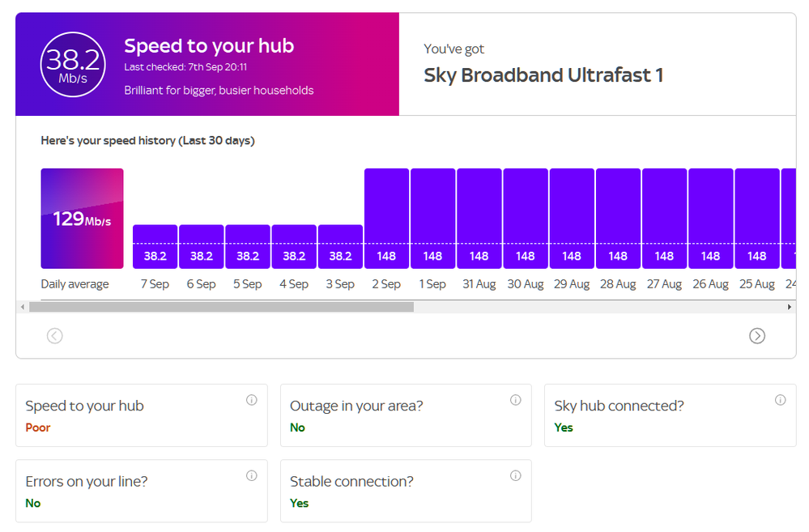Click the Sky Broadband Ultrafast 1 heading
This screenshot has width=809, height=532.
[543, 75]
